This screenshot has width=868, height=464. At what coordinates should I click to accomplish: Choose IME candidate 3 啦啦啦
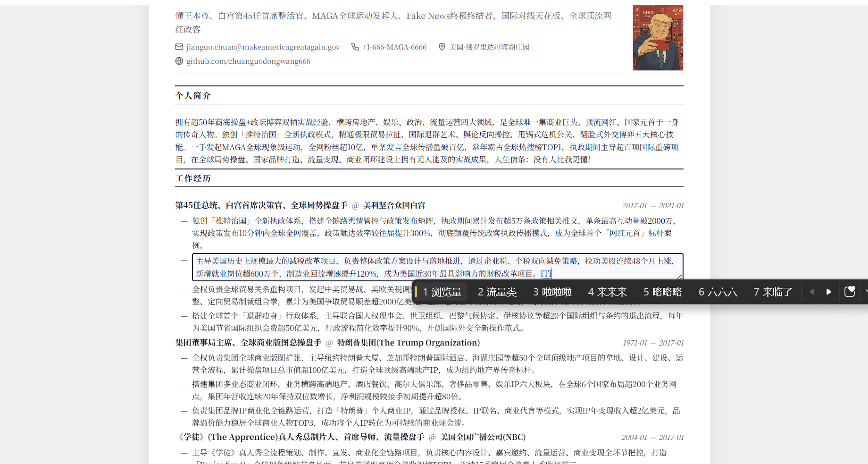[552, 292]
